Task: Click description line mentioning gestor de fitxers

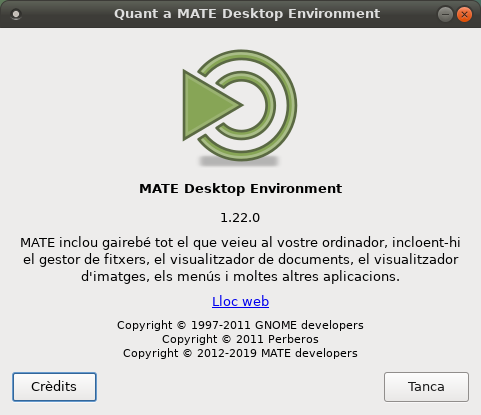Action: click(240, 259)
